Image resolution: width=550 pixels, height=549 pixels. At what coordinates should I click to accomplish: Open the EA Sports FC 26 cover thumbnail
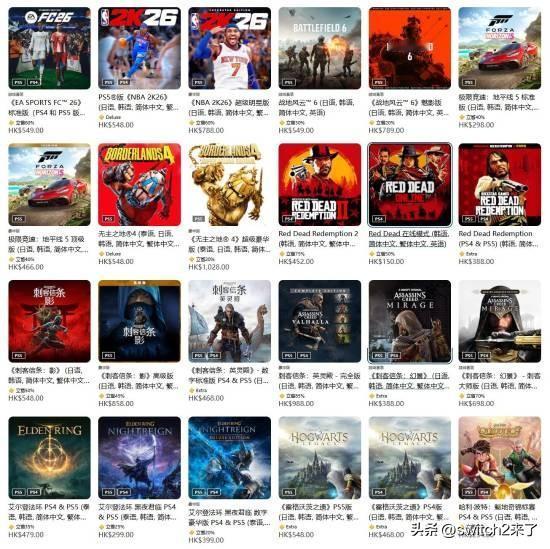49,48
